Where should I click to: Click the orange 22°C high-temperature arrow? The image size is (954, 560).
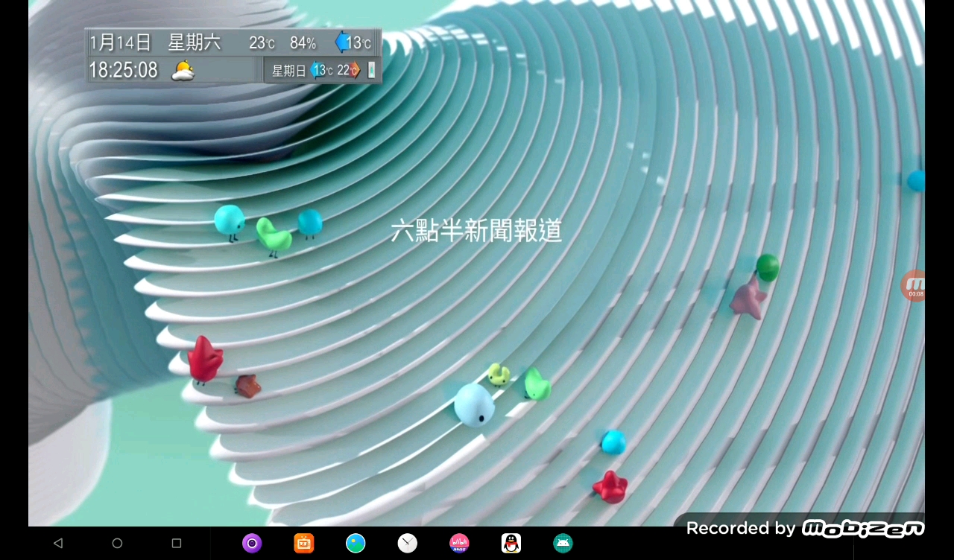(x=355, y=71)
